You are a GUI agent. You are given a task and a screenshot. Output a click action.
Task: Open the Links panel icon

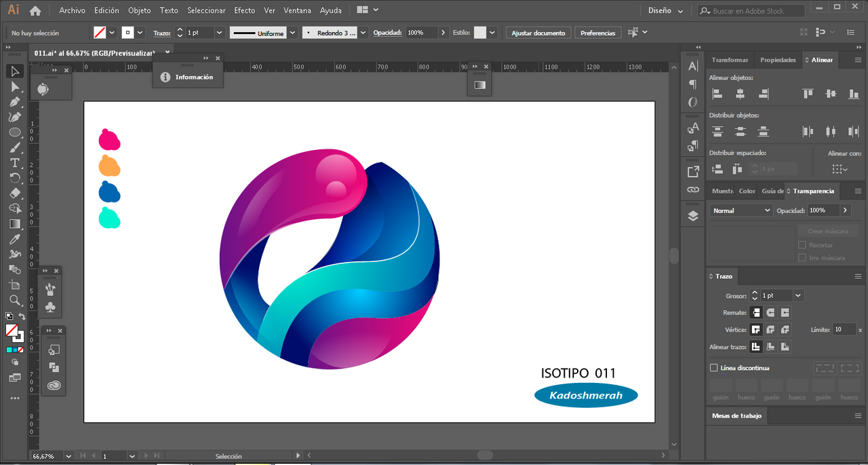pos(693,190)
